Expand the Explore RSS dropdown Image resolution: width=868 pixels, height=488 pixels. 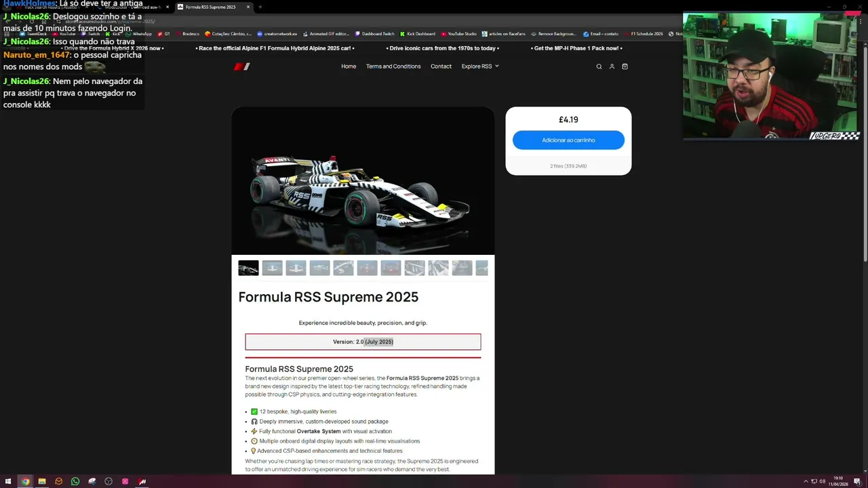(480, 66)
